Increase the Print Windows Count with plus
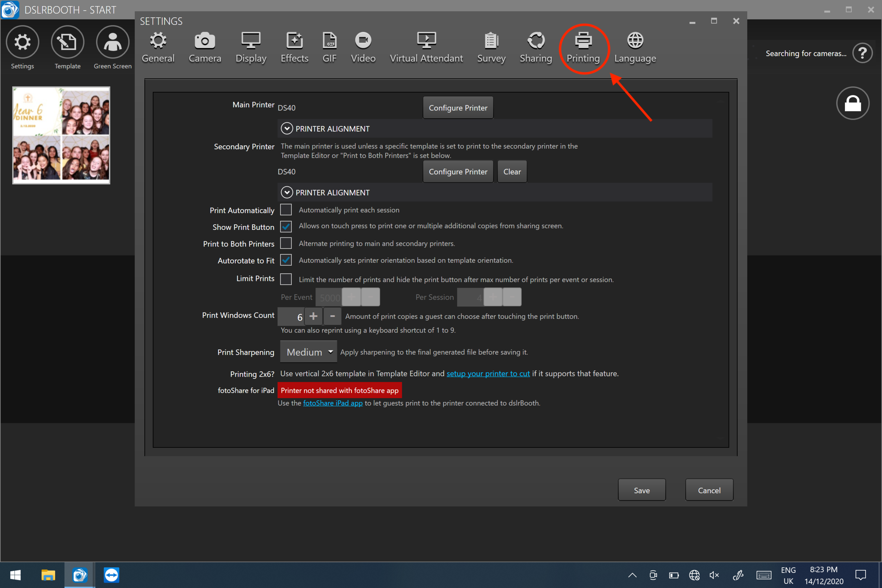Screen dimensions: 882x588 (x=314, y=316)
